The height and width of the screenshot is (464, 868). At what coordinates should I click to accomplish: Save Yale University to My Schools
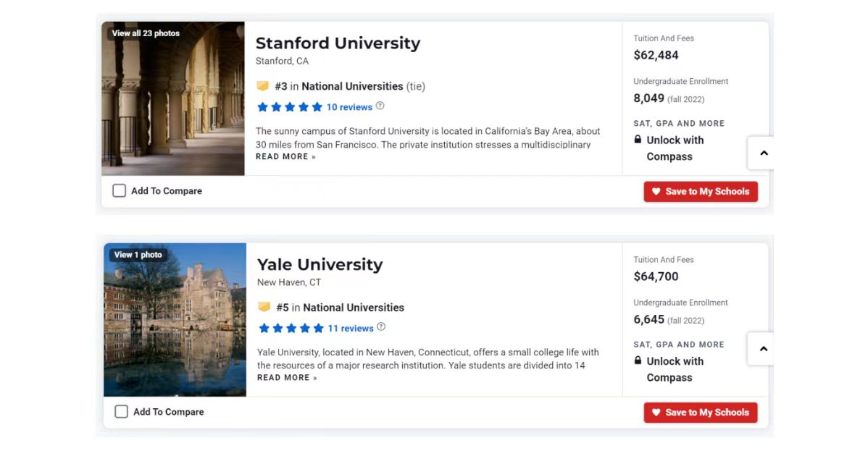click(x=701, y=413)
